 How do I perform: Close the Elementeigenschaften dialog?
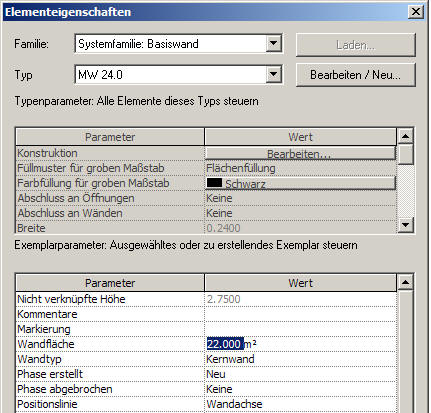pos(416,12)
